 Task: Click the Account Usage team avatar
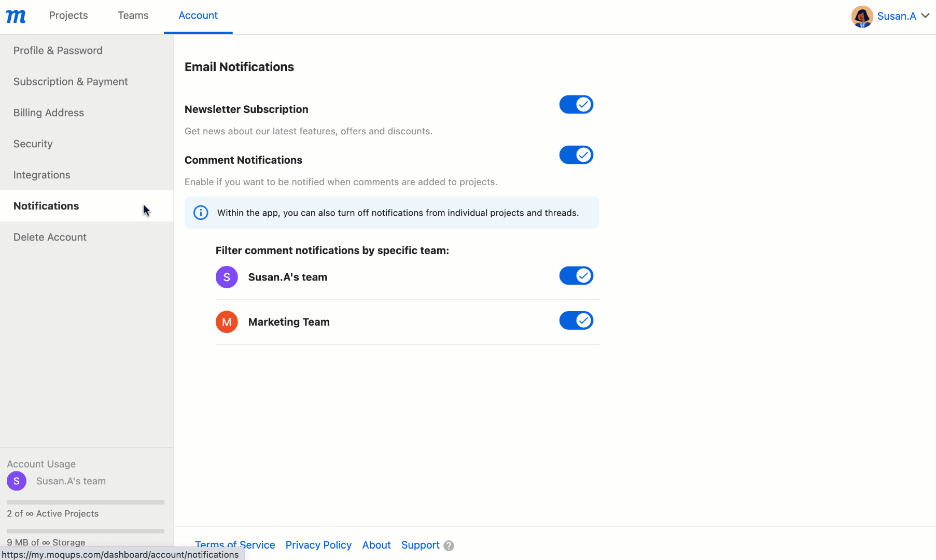pos(16,481)
